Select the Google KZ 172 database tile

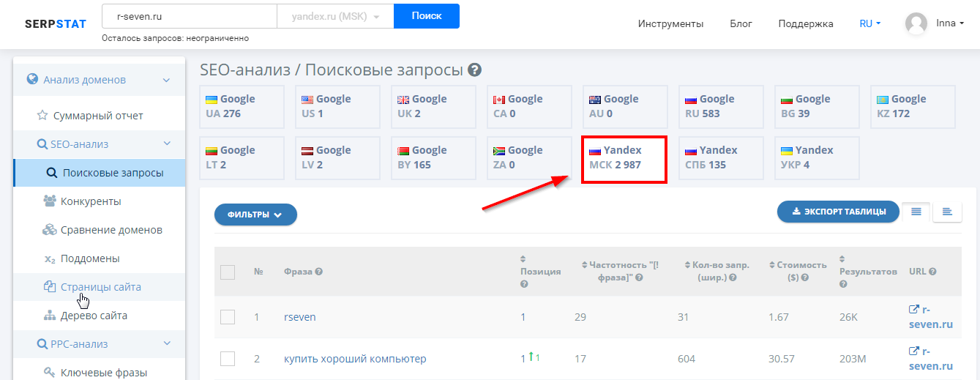(913, 106)
